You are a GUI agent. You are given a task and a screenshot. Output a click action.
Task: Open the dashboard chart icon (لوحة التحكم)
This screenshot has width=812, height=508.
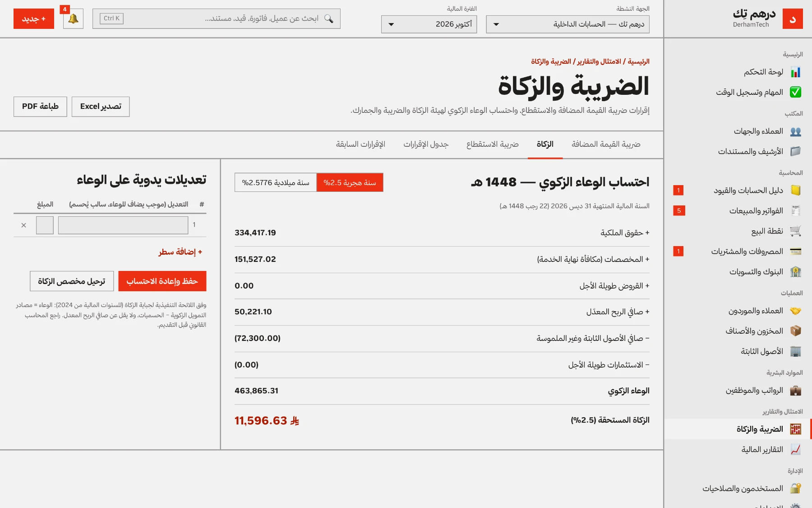pyautogui.click(x=795, y=72)
